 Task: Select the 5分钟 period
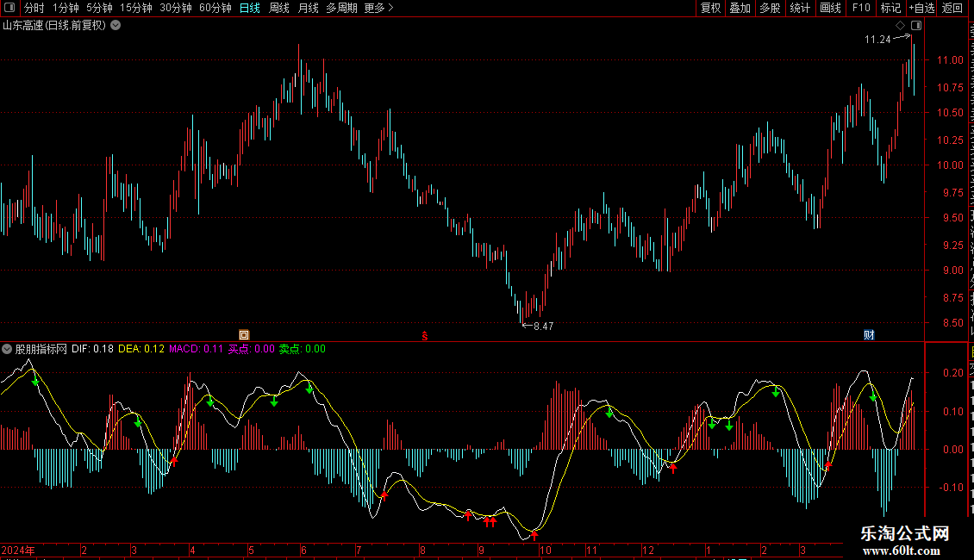coord(99,8)
